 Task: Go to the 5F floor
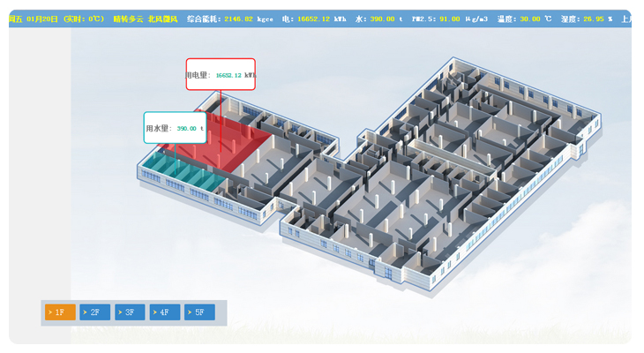pos(200,312)
